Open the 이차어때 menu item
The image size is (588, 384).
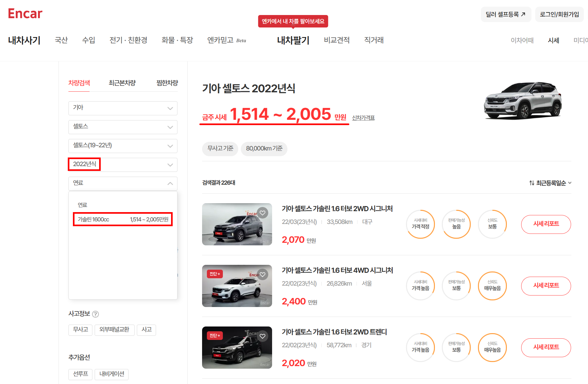point(522,41)
